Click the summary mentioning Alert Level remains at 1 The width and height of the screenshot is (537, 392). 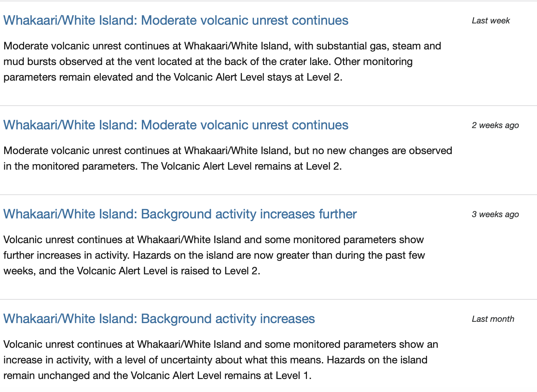tap(220, 360)
